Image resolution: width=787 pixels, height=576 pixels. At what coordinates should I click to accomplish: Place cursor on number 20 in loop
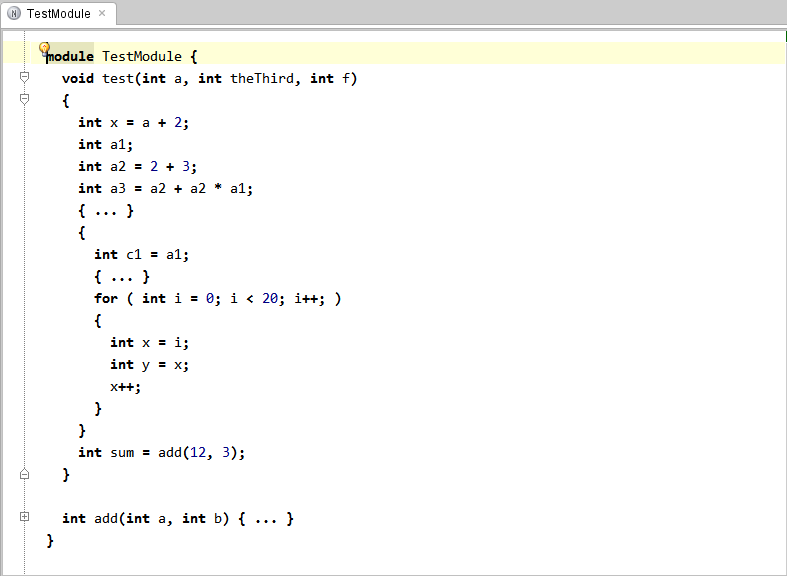[270, 298]
